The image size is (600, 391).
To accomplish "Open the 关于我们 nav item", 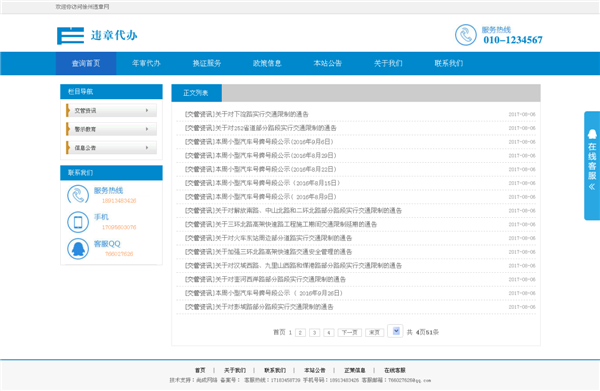I will click(x=388, y=63).
